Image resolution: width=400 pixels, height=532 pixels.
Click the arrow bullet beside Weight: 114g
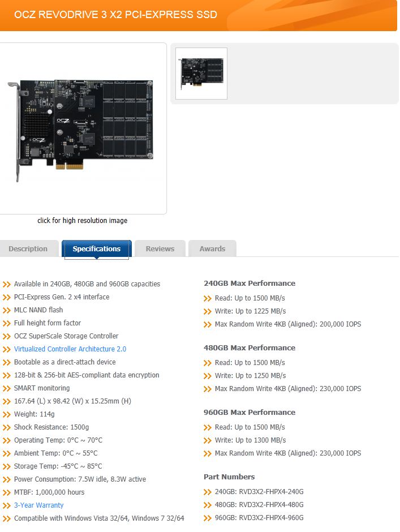coord(6,415)
